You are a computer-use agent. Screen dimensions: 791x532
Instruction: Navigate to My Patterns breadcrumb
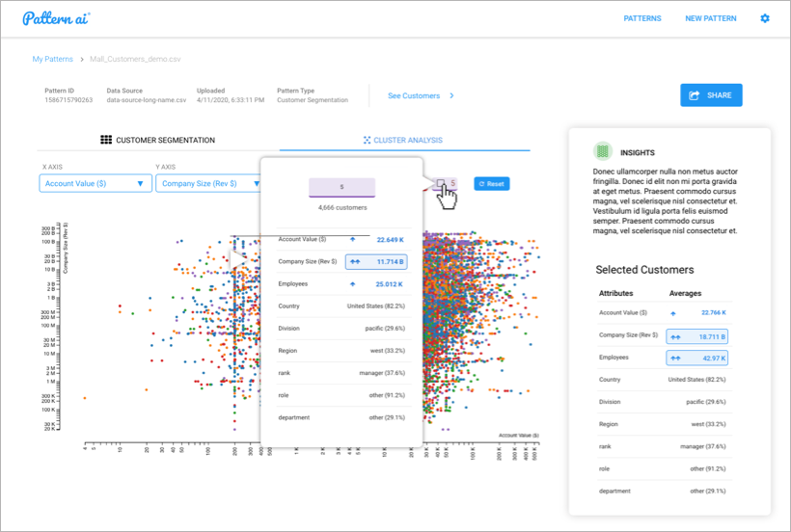tap(51, 59)
